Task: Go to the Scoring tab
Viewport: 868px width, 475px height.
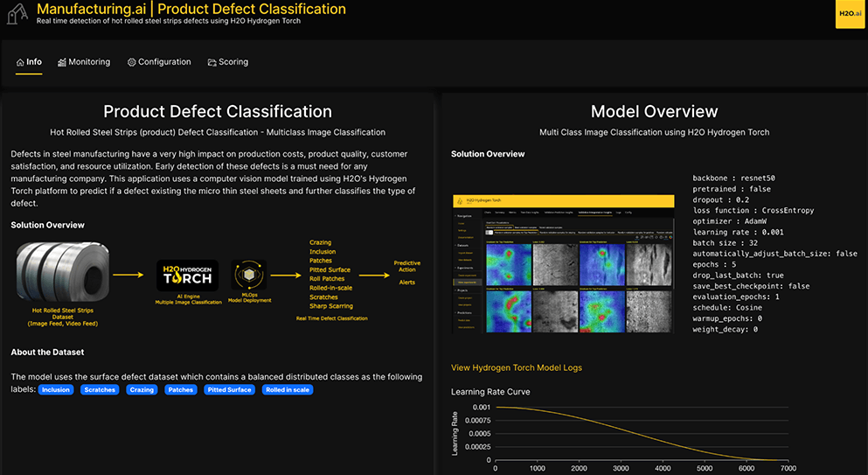Action: click(227, 62)
